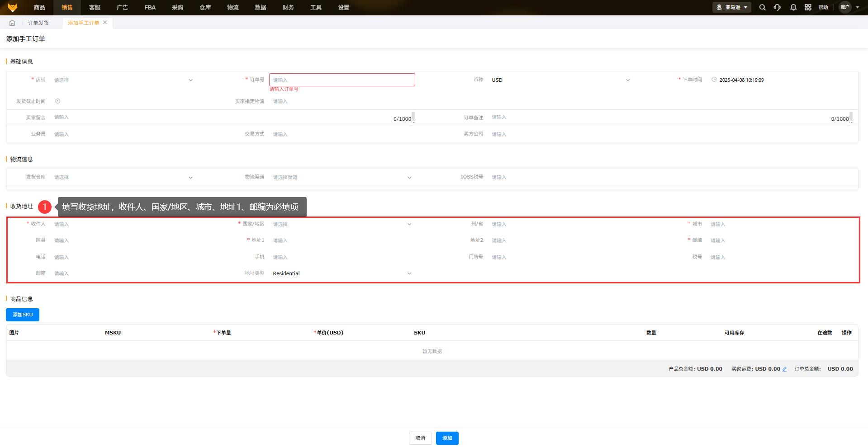Click the 暂无数据 empty table text
The image size is (868, 447).
[x=432, y=351]
